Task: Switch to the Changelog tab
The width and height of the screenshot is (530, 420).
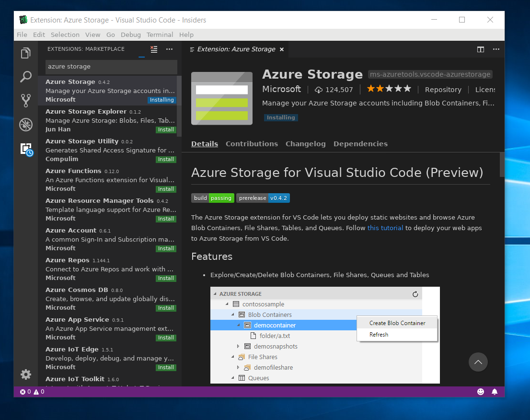Action: click(x=305, y=144)
